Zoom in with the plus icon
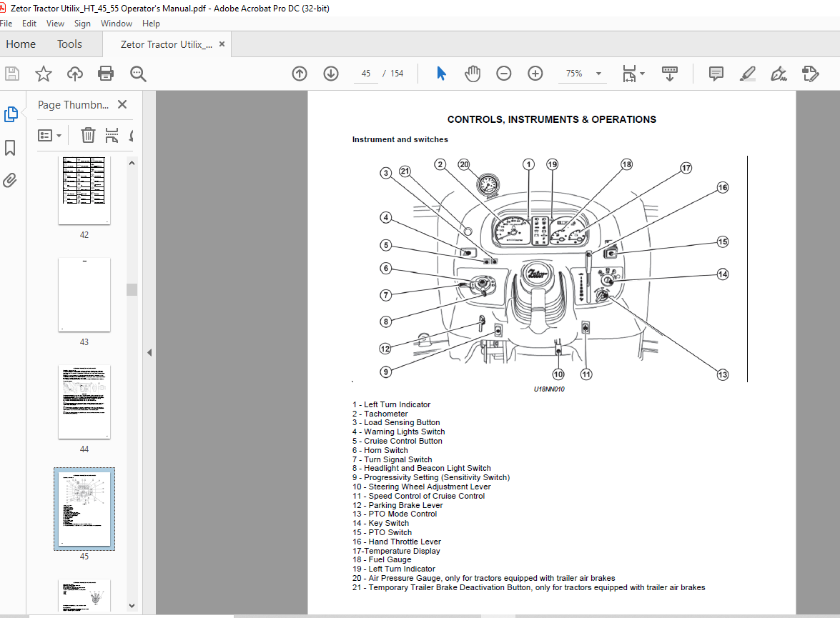Viewport: 840px width, 618px height. (535, 74)
